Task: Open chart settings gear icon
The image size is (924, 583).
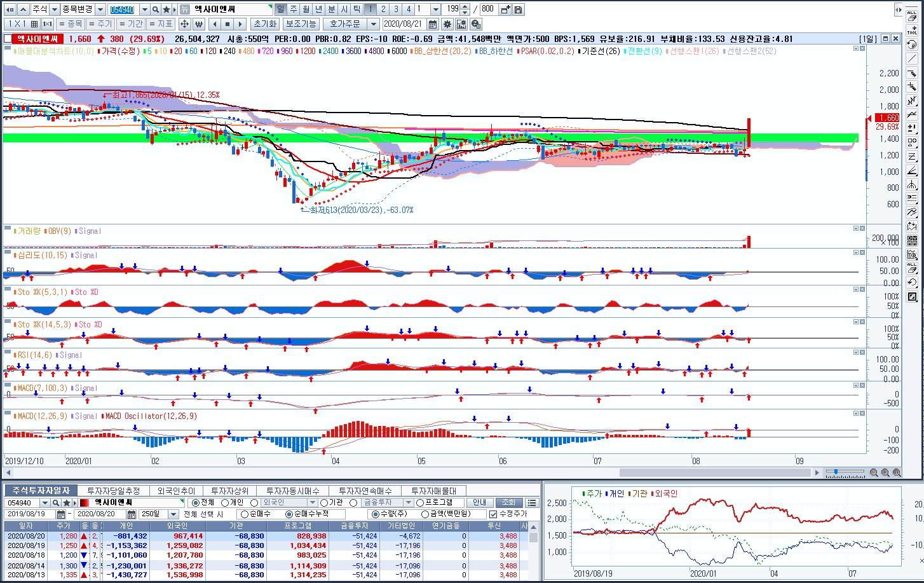Action: (x=447, y=24)
